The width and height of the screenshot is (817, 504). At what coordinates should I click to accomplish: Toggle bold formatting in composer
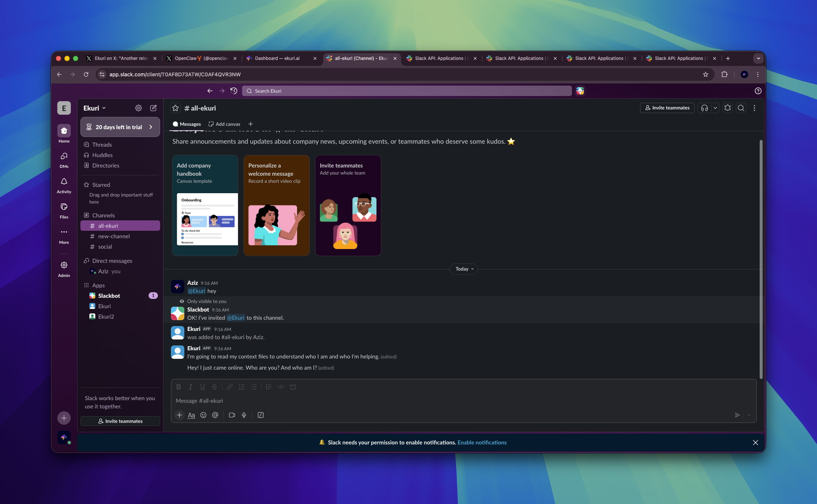[x=179, y=387]
